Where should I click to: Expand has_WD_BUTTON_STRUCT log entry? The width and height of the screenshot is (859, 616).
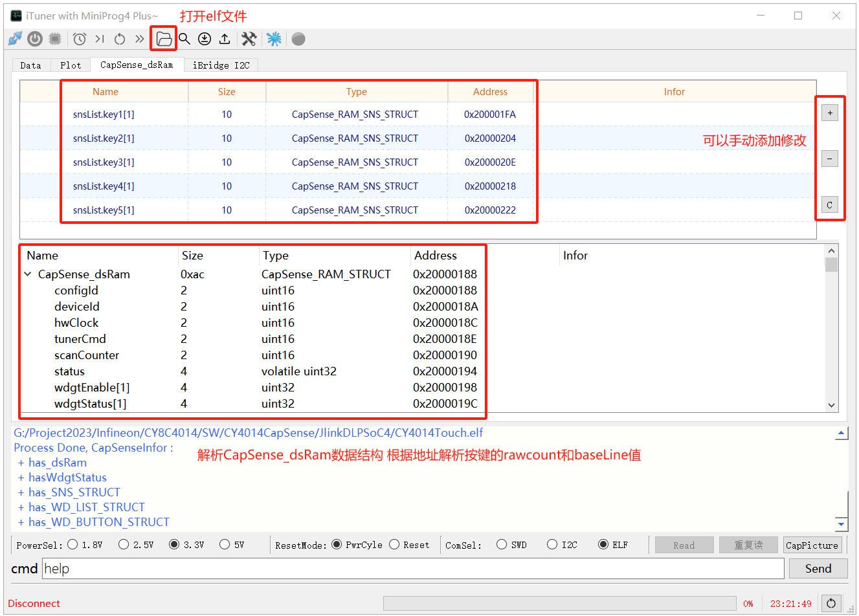(x=21, y=522)
